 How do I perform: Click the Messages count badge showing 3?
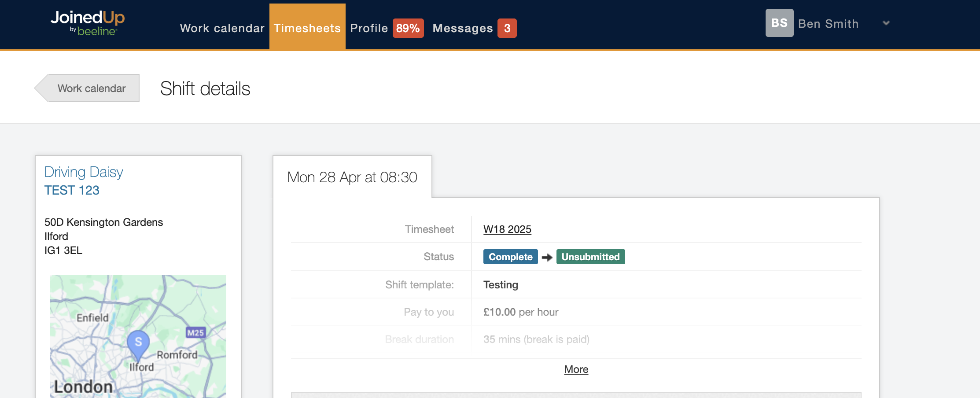click(x=507, y=28)
